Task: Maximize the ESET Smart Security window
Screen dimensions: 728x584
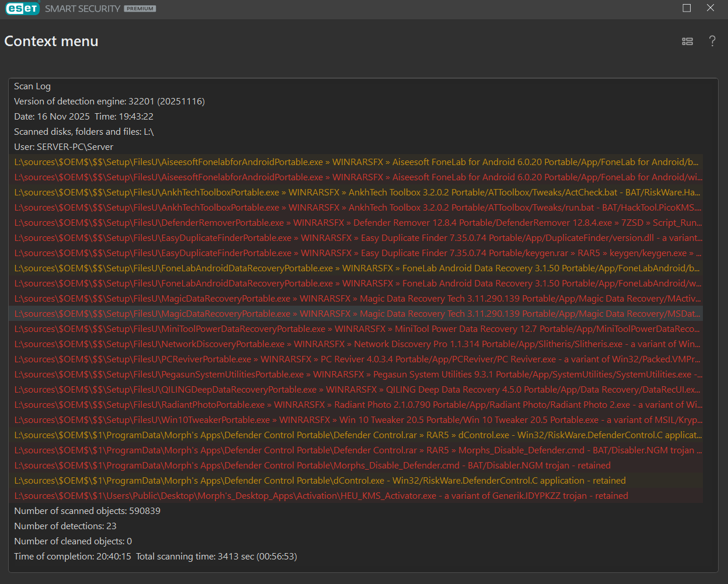Action: [x=687, y=8]
